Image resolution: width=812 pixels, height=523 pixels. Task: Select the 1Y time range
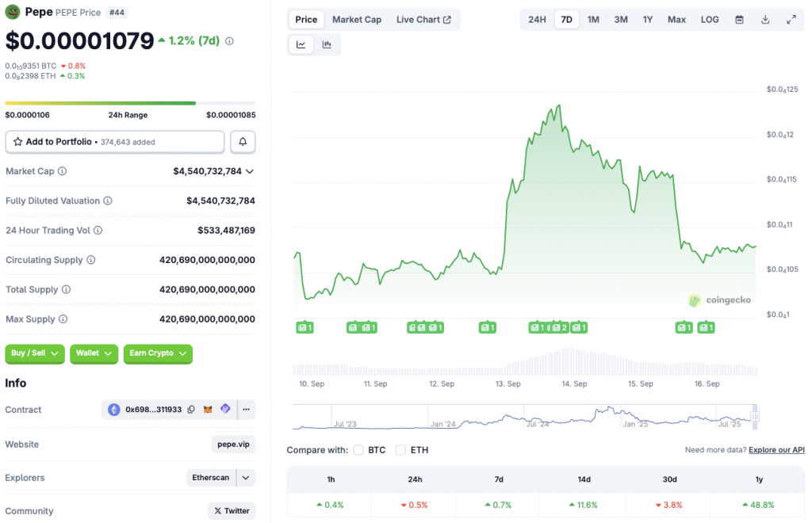click(647, 20)
